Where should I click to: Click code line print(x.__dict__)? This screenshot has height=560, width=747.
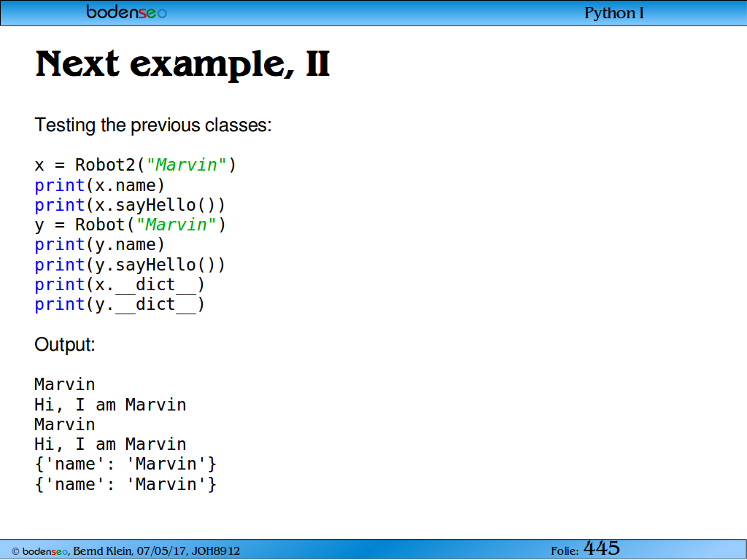(x=120, y=285)
